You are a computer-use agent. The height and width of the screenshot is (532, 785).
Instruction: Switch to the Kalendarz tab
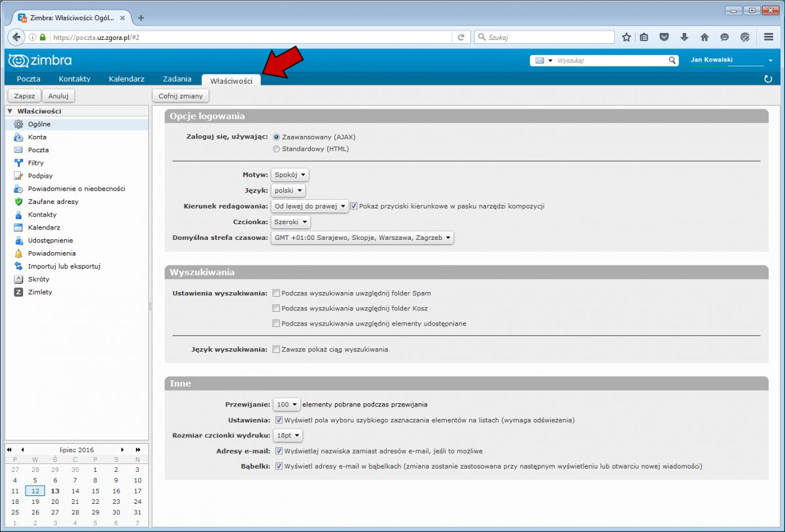[x=126, y=79]
